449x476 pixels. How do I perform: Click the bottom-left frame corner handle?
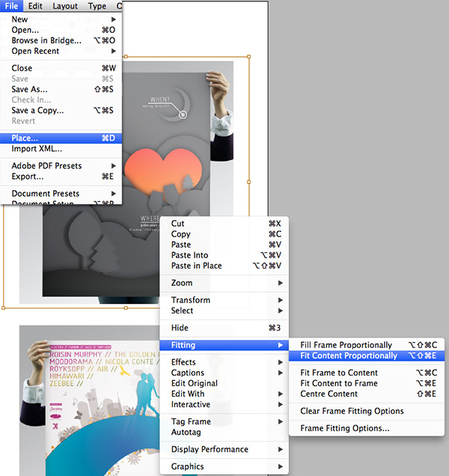tap(3, 308)
